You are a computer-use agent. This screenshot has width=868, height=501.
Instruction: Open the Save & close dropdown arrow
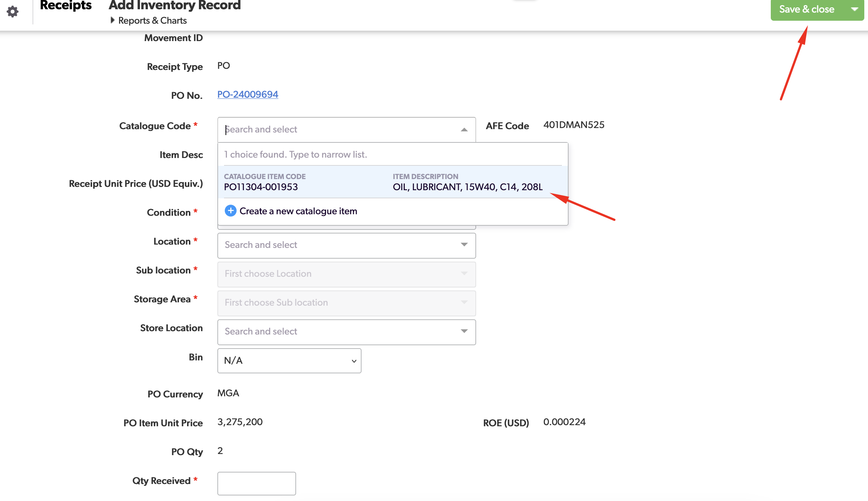(854, 9)
